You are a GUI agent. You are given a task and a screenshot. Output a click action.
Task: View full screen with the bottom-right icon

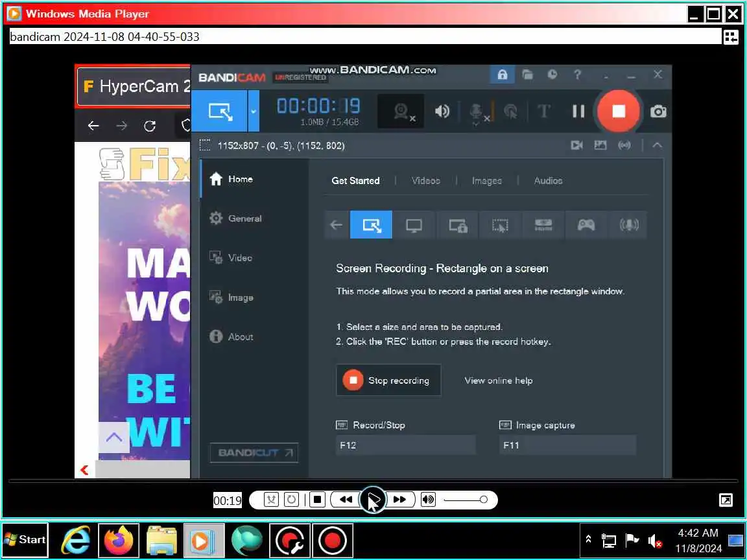point(726,500)
